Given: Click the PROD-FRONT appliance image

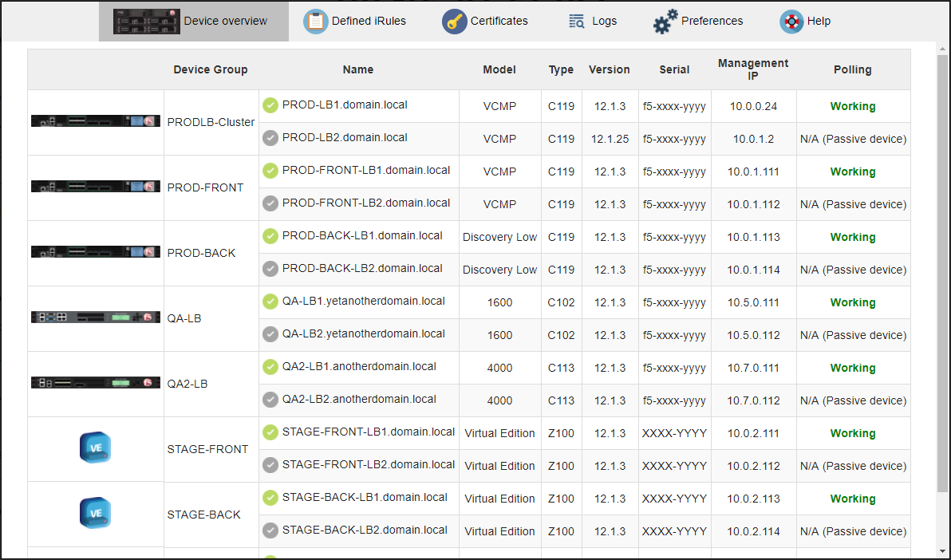Looking at the screenshot, I should click(x=96, y=186).
